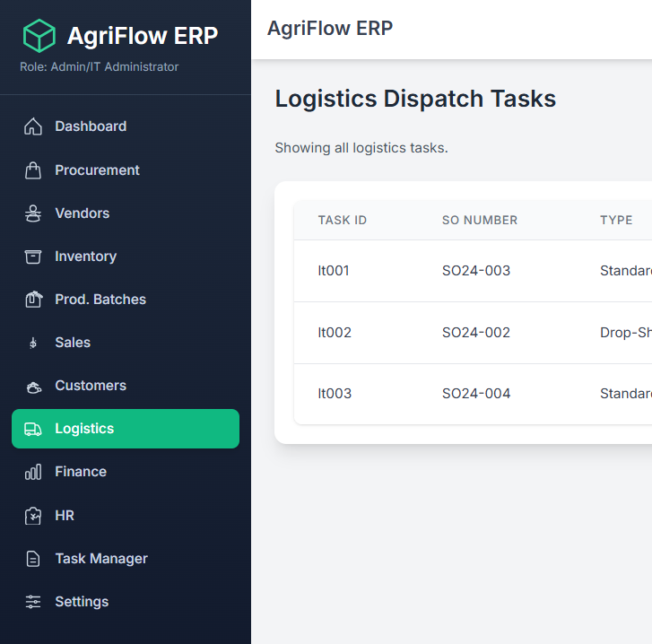Viewport: 652px width, 644px height.
Task: Click the Settings sliders icon
Action: pos(33,602)
